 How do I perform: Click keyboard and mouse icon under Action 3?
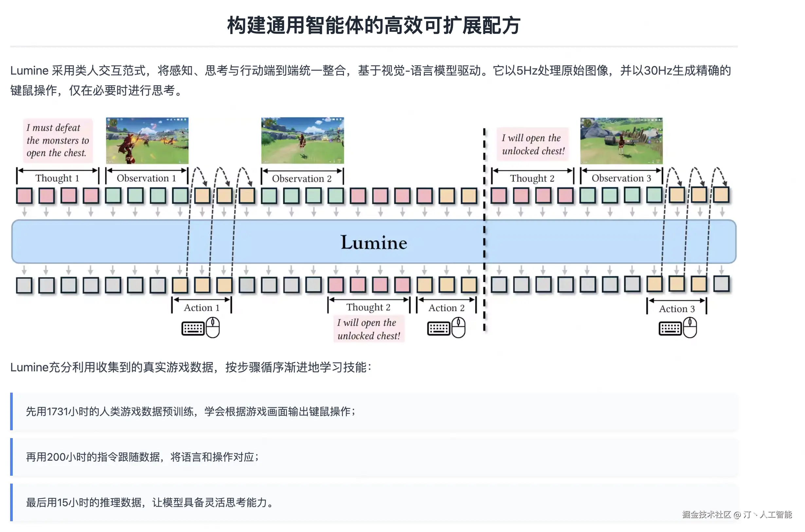click(677, 328)
